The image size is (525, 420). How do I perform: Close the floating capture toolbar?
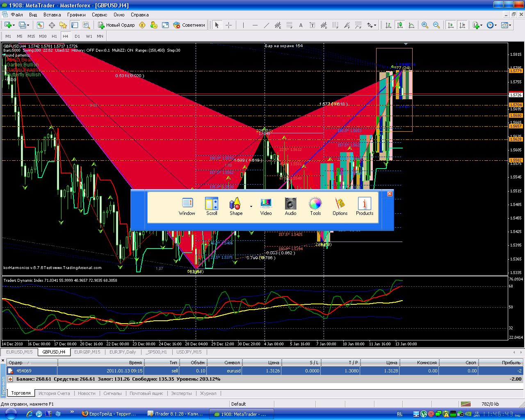[390, 194]
